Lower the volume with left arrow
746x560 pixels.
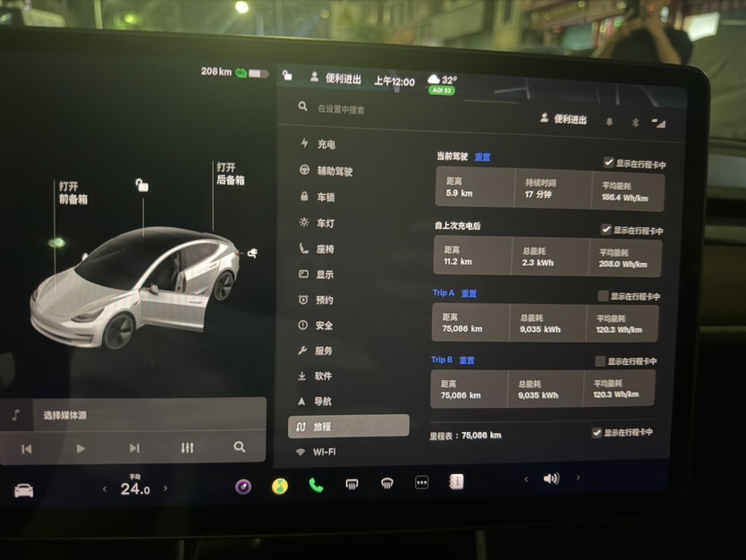point(526,479)
